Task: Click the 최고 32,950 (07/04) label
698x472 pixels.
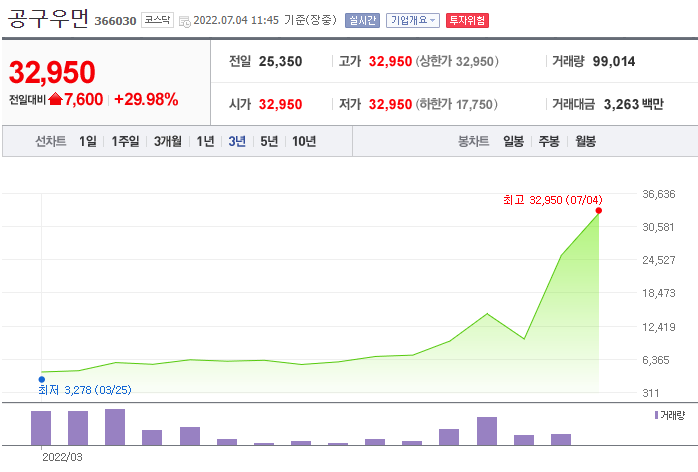Action: point(553,200)
